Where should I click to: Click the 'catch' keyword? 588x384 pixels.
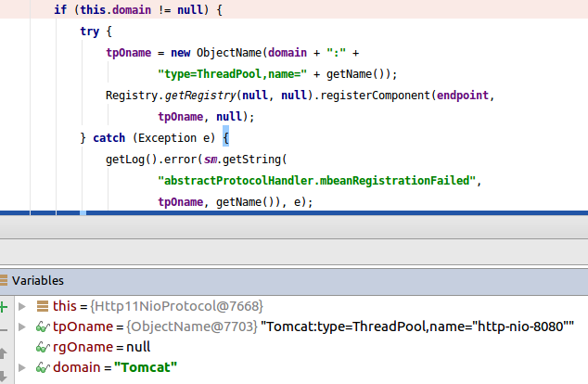109,138
